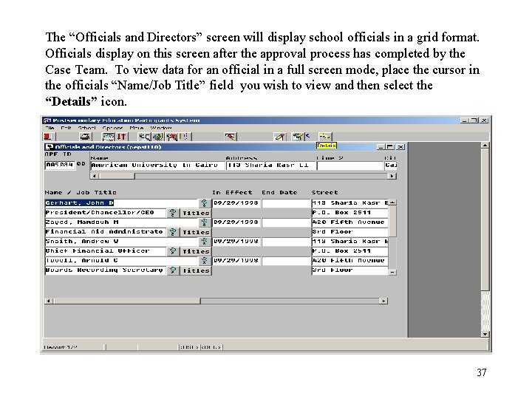Open lookup icon beside Boards Recording Secretary
The width and height of the screenshot is (532, 399).
tap(173, 270)
